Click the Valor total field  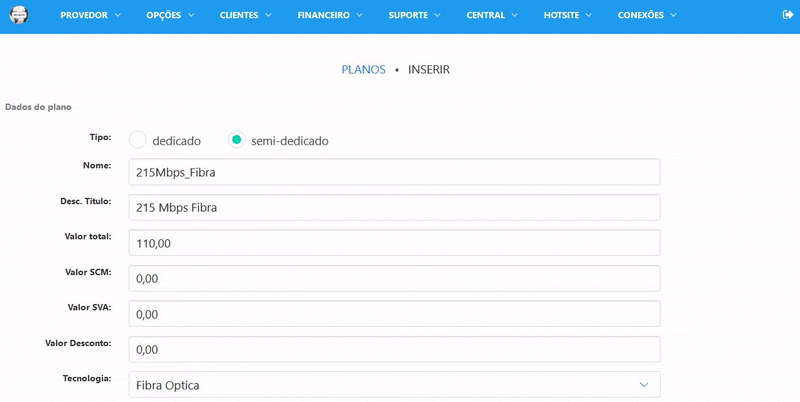(x=394, y=243)
